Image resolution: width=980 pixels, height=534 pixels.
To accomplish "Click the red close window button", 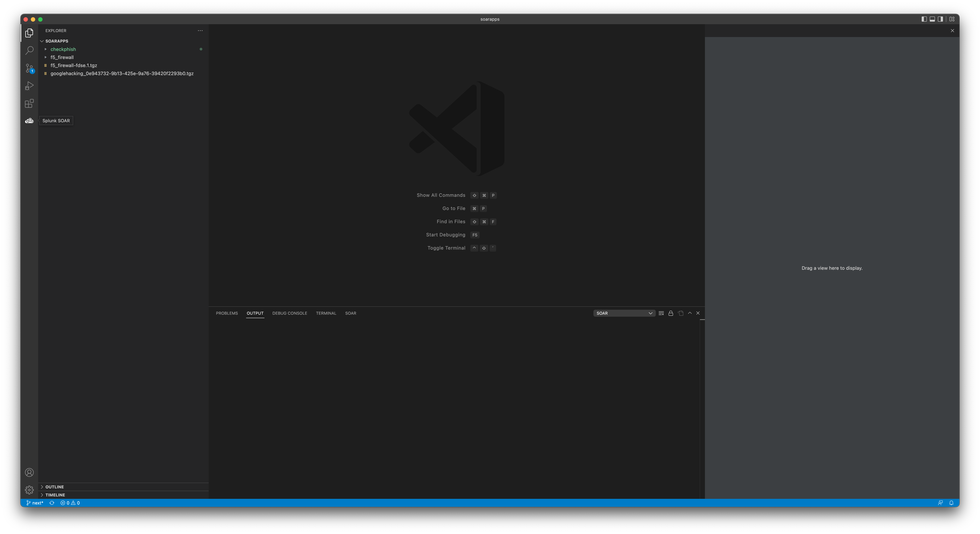I will click(25, 19).
